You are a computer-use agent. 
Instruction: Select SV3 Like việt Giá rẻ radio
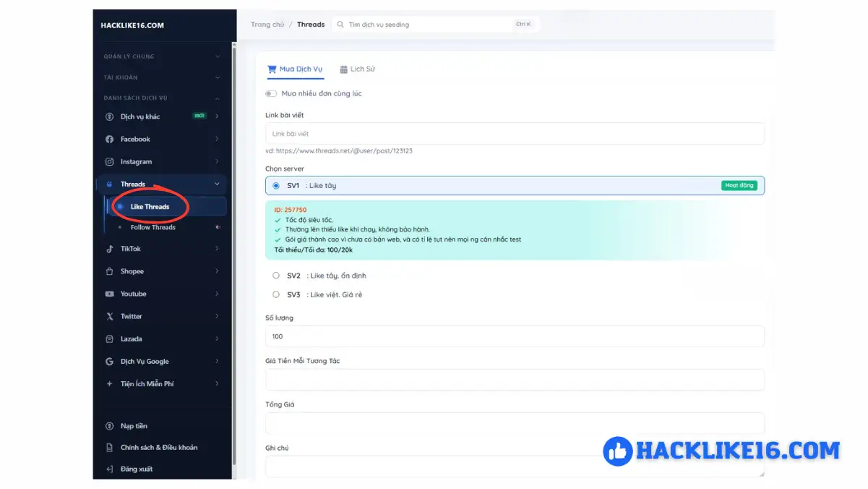276,294
